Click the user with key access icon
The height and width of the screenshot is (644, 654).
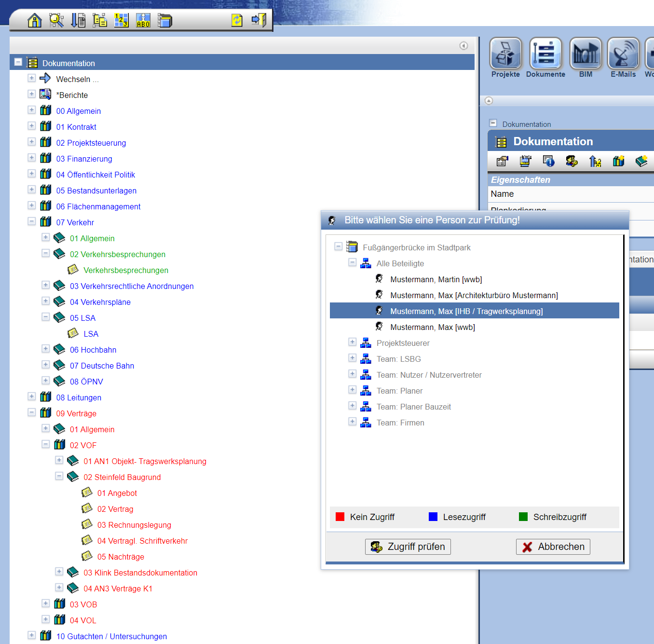(x=572, y=161)
